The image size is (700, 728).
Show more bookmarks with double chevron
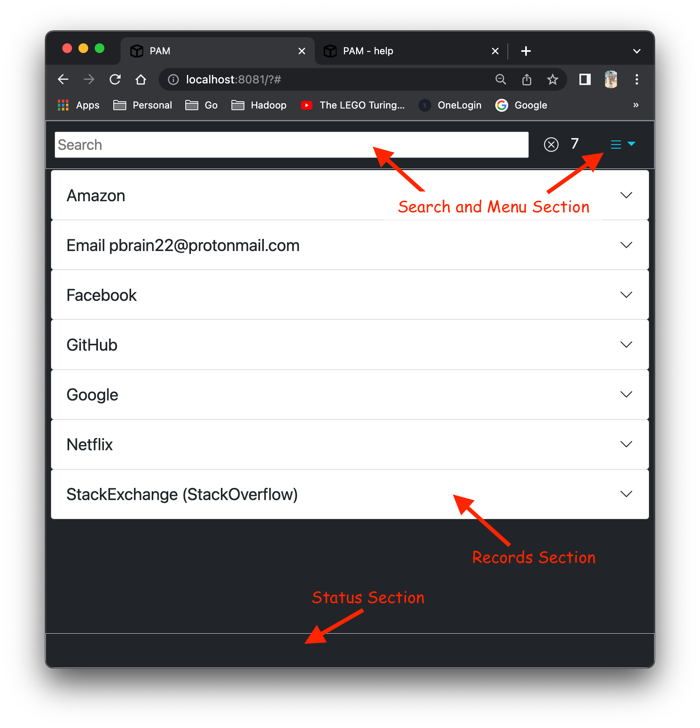(636, 105)
